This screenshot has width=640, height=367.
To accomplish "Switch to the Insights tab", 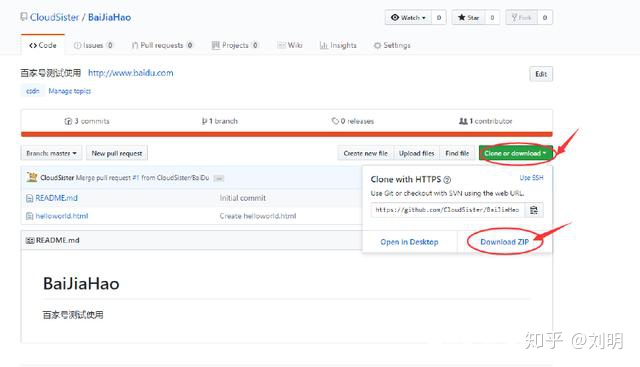I will point(338,45).
